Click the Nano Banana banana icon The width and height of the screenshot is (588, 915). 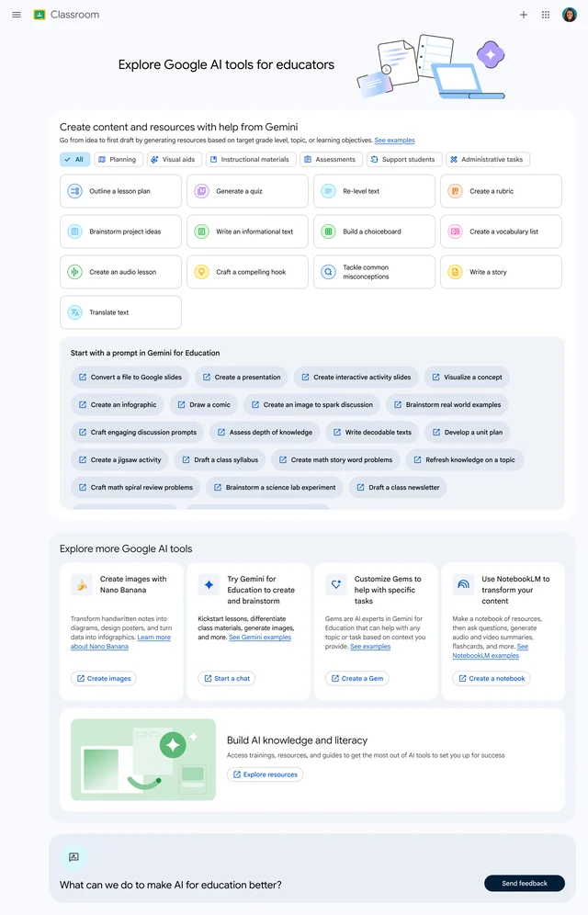coord(82,584)
